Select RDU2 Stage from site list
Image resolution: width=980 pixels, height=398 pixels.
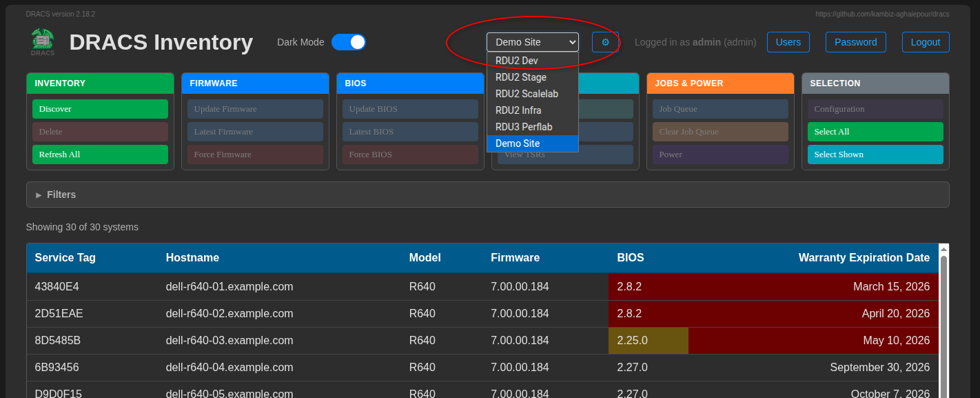coord(533,77)
